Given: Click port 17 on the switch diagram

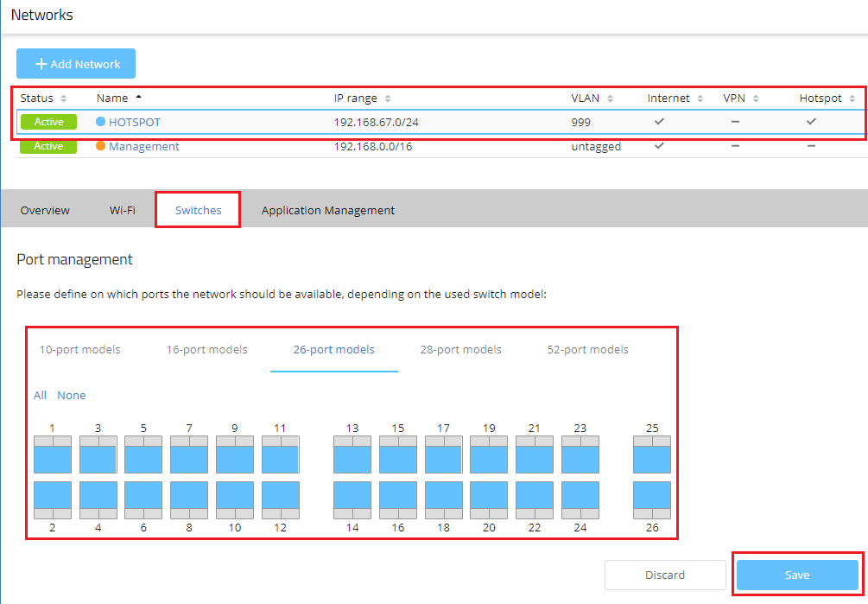Looking at the screenshot, I should click(x=443, y=455).
